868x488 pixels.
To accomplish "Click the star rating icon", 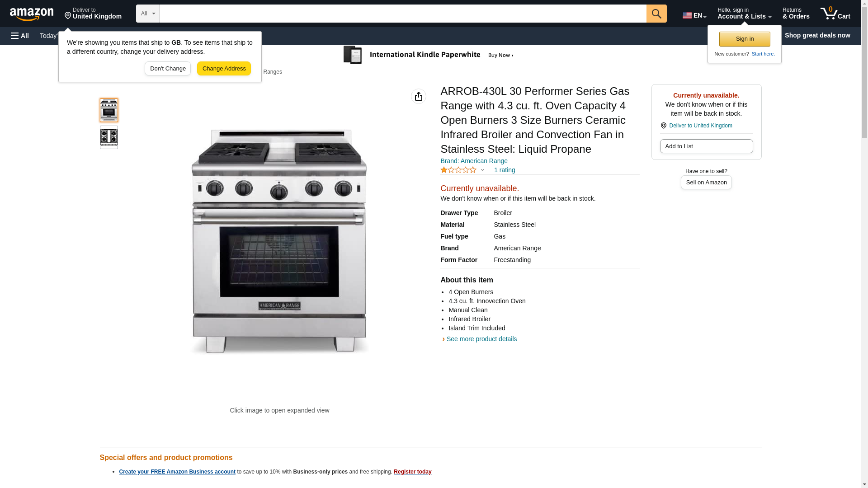I will click(458, 170).
